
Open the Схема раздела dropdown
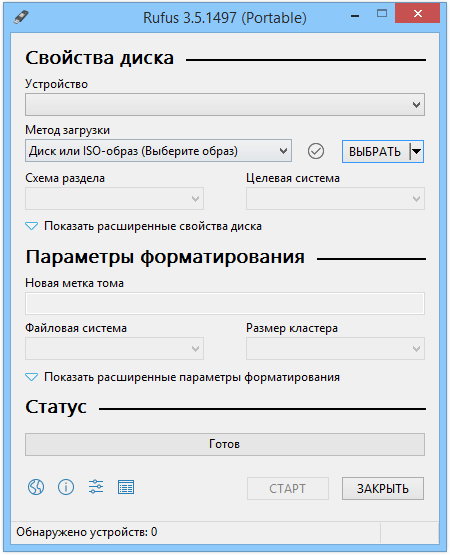click(x=114, y=199)
